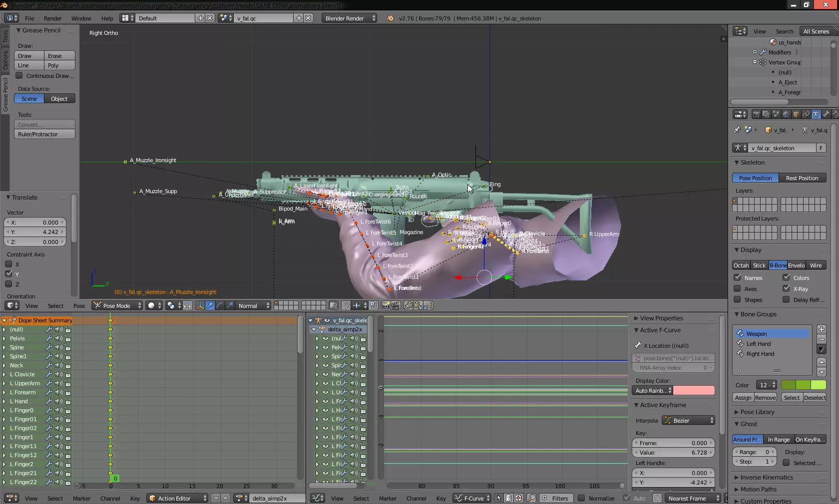Viewport: 839px width, 504px height.
Task: Open the Bezier interpolation dropdown
Action: 689,421
